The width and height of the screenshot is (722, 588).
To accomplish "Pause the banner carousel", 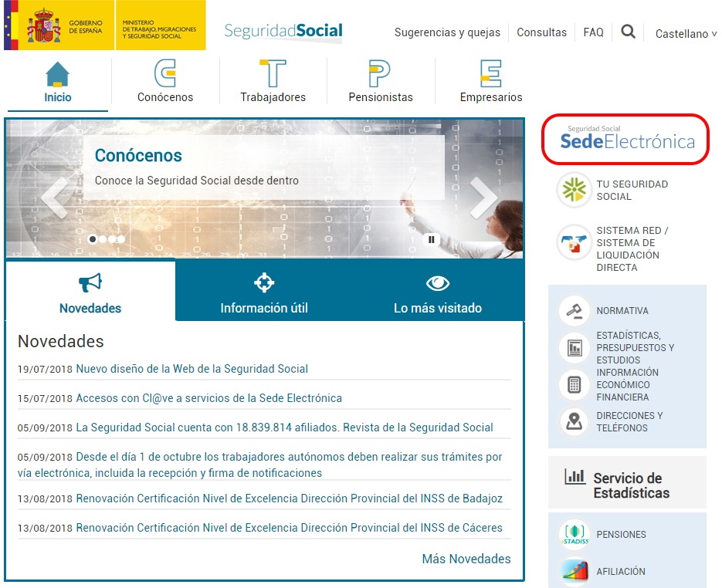I will tap(431, 239).
